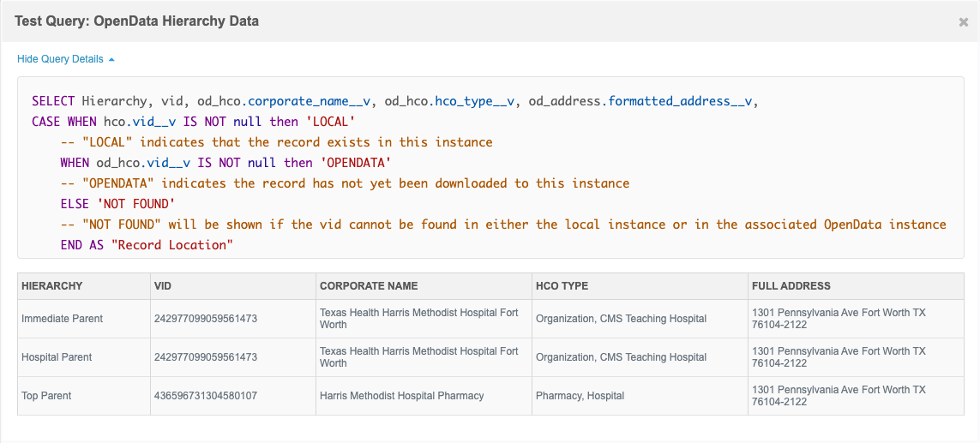Click the VID in the Immediate Parent row

206,319
